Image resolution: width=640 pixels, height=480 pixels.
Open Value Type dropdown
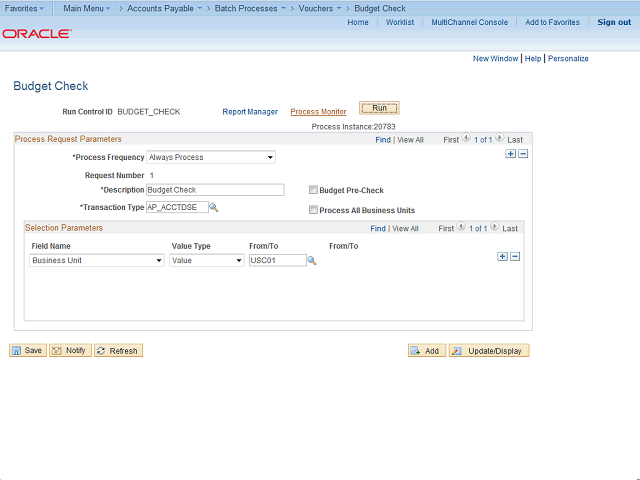tap(207, 260)
